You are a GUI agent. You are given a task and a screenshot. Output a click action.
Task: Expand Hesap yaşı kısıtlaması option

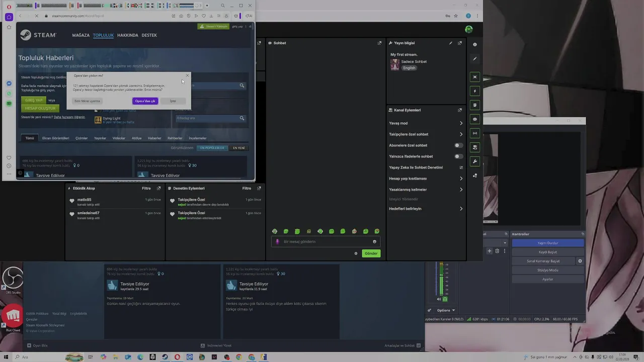426,178
